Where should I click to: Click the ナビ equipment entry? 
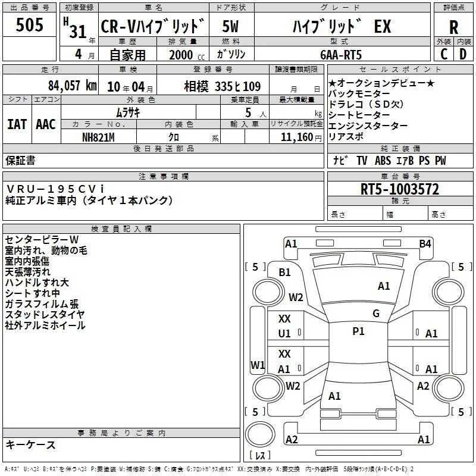[340, 160]
